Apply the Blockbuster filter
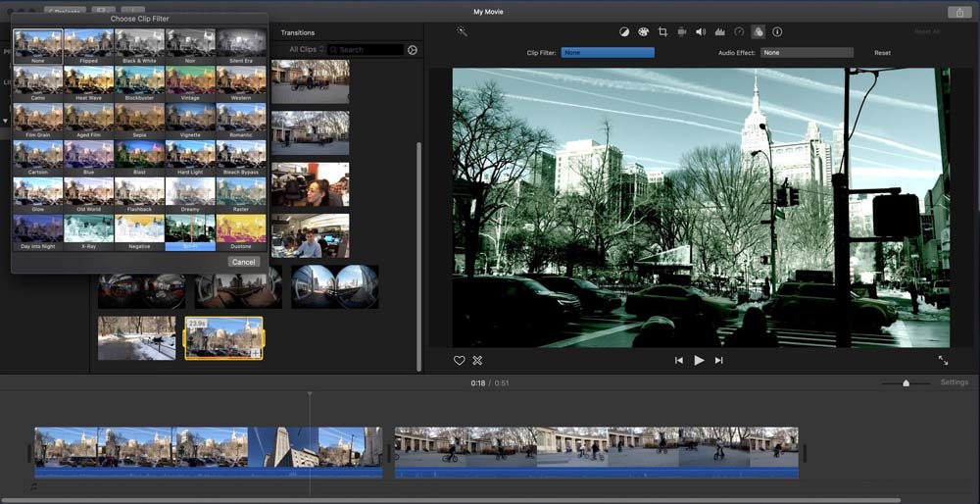The height and width of the screenshot is (504, 980). (x=139, y=83)
